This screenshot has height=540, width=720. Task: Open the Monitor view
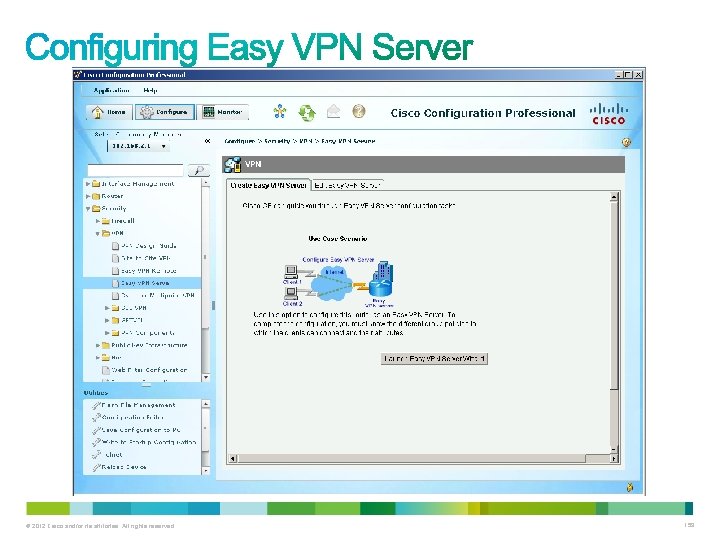click(x=223, y=112)
